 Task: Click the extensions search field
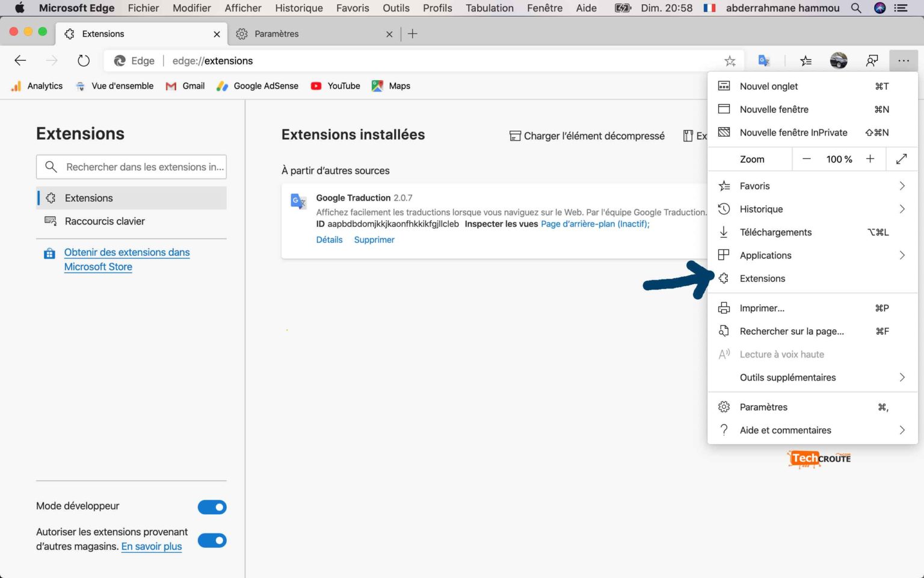[x=131, y=167]
